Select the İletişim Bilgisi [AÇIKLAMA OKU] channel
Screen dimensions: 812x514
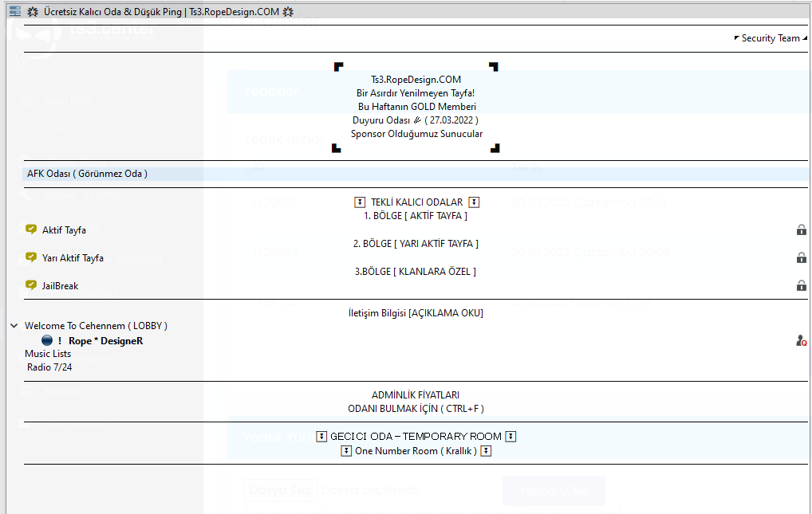[416, 312]
